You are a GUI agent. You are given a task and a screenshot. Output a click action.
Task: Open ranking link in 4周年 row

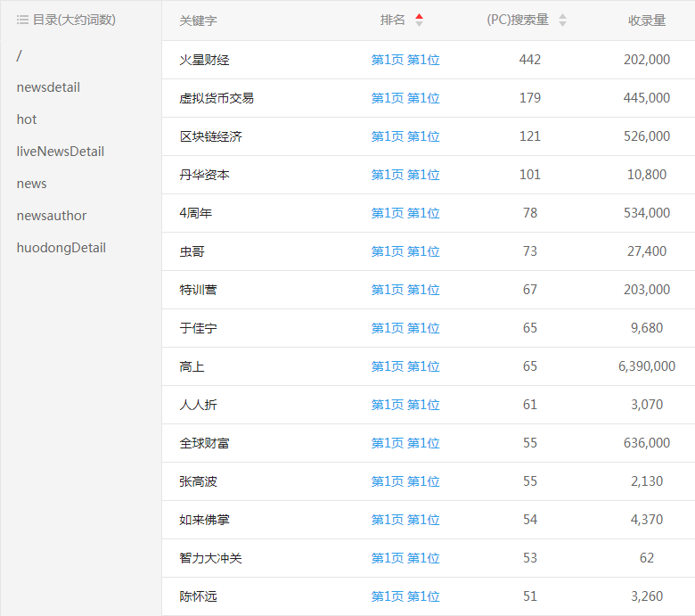[x=405, y=213]
